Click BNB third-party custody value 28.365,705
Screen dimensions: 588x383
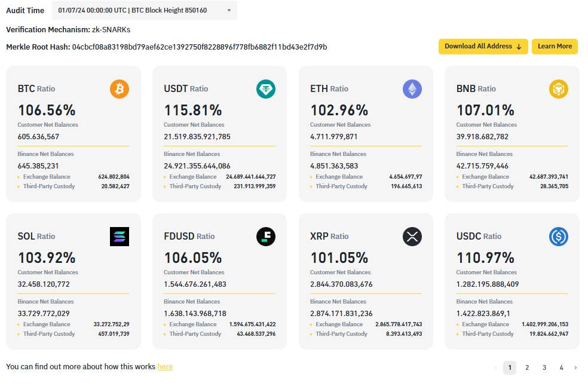point(555,186)
